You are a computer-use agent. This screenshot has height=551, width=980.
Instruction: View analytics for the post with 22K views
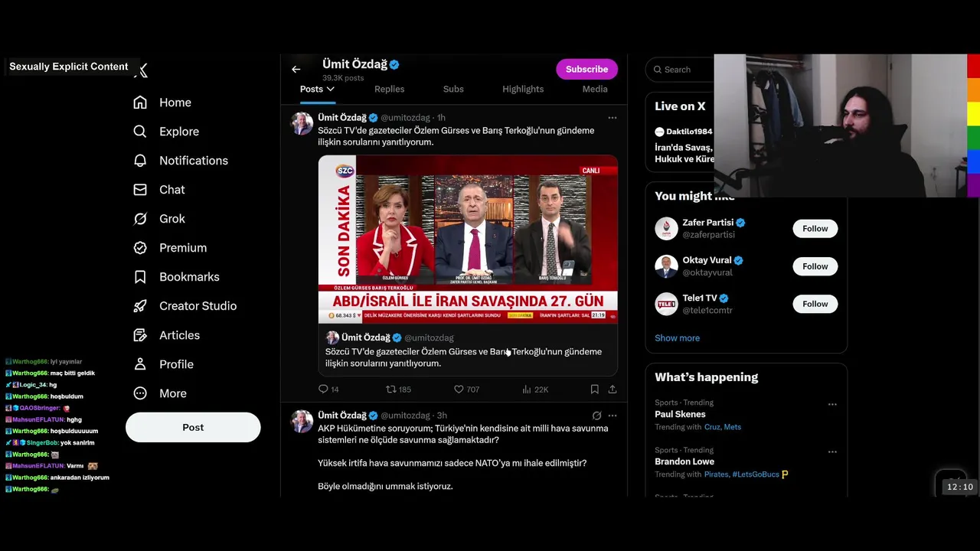[534, 390]
